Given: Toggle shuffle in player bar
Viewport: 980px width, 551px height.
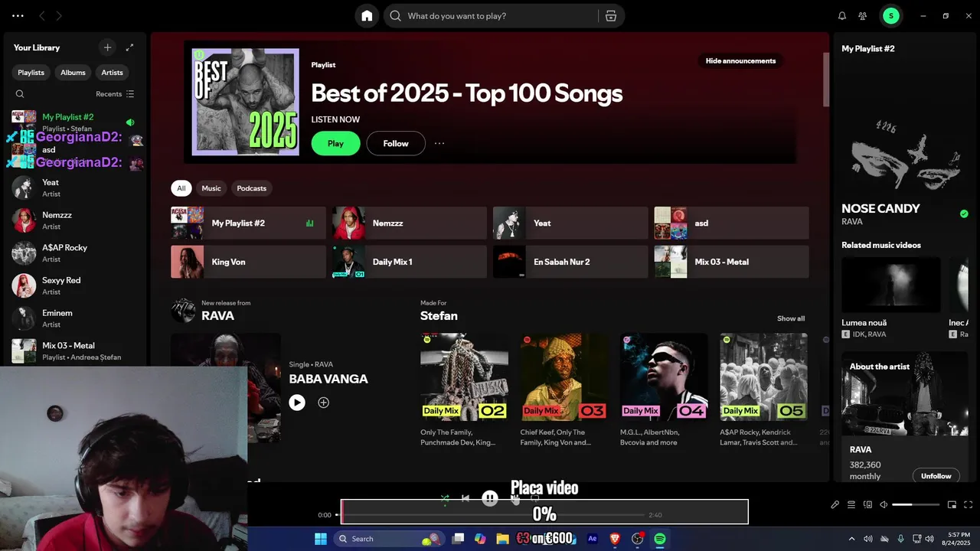Looking at the screenshot, I should (445, 499).
